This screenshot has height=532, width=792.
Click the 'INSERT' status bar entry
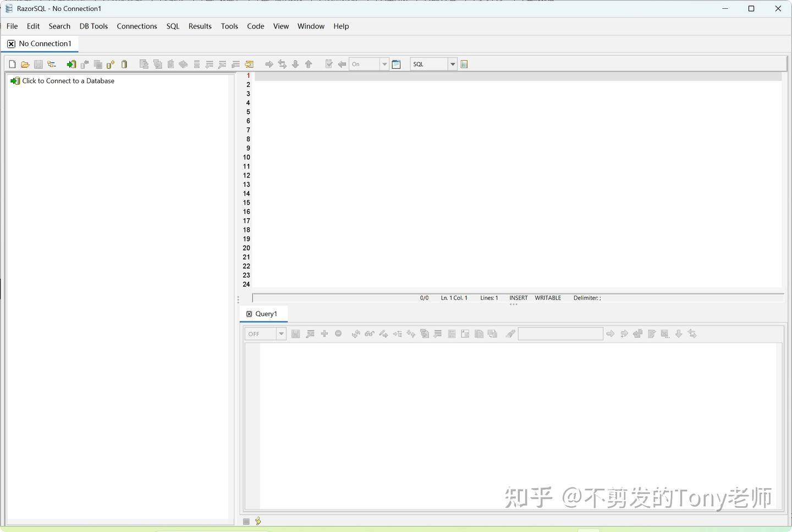coord(518,298)
